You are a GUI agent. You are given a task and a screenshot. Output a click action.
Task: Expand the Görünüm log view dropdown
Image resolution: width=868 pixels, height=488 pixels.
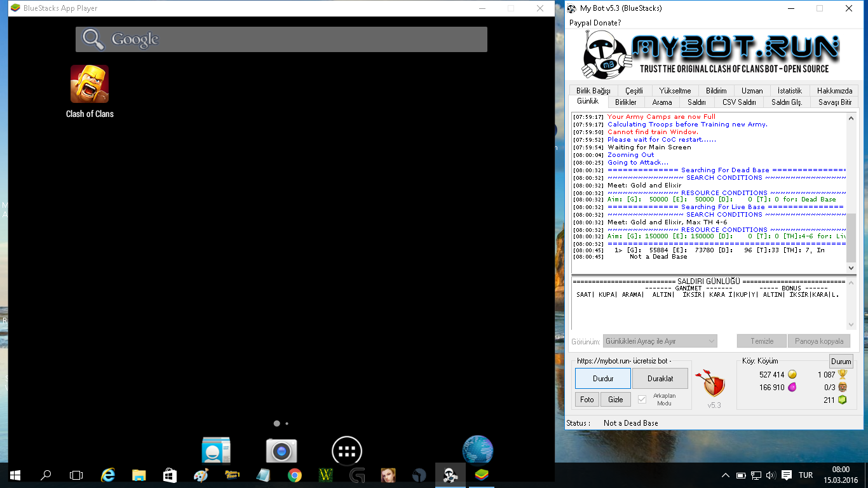(x=660, y=341)
